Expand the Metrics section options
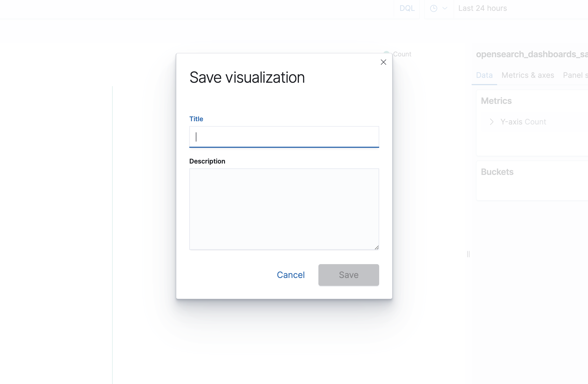The image size is (588, 384). [x=496, y=101]
